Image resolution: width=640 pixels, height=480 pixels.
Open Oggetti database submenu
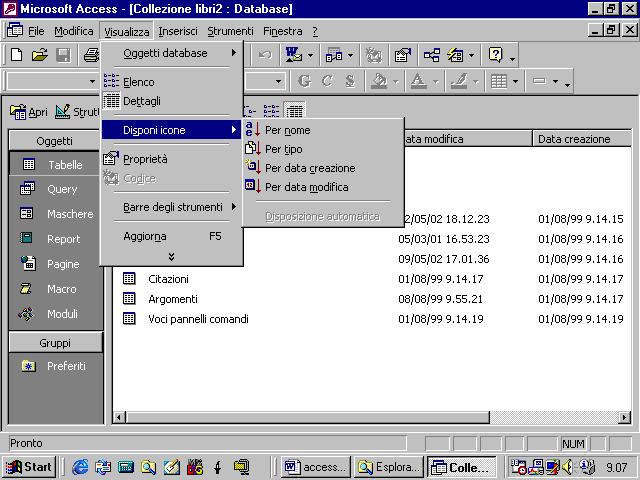171,53
